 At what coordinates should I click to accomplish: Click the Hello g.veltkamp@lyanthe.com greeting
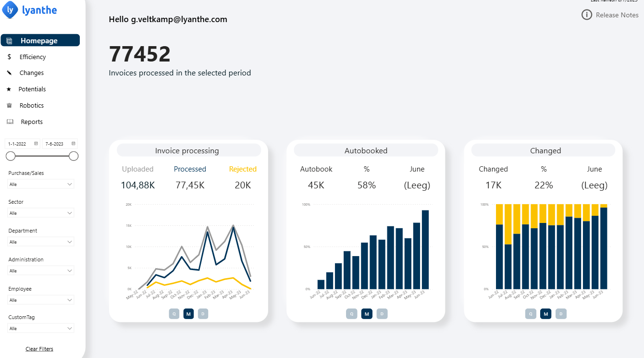pyautogui.click(x=168, y=19)
